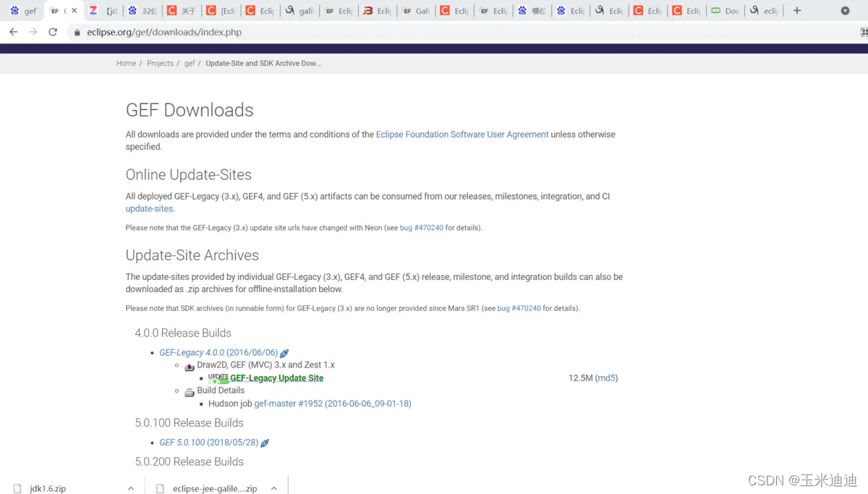
Task: Click the package icon next to Draw2D
Action: 190,366
